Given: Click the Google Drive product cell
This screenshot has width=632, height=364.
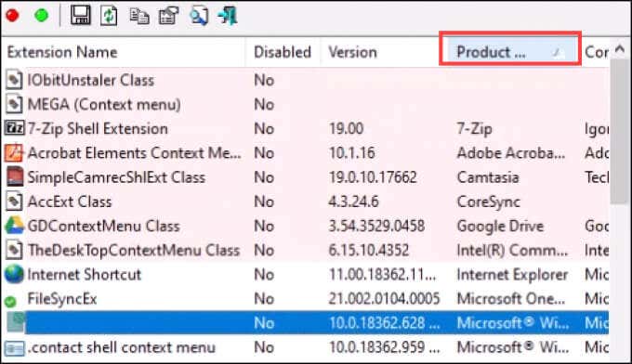Looking at the screenshot, I should pyautogui.click(x=500, y=226).
